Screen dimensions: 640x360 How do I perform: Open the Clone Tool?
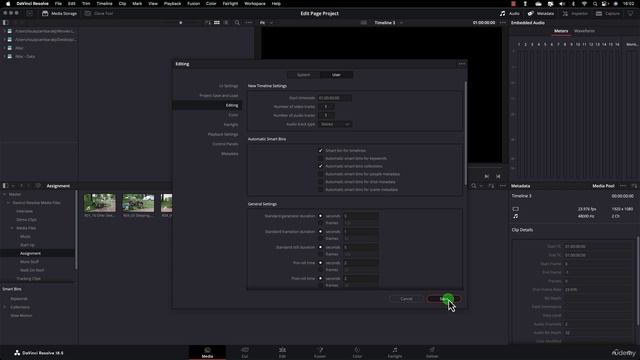99,13
